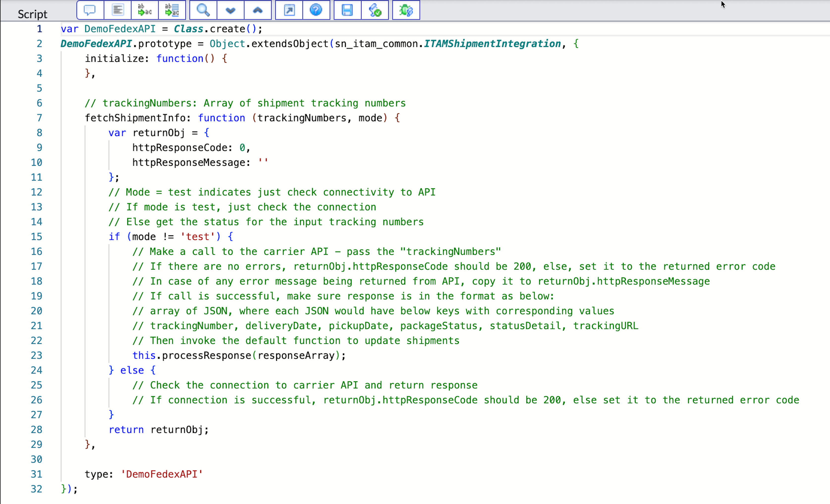This screenshot has height=504, width=830.
Task: Open the Replace (ab to ac) tool
Action: (145, 10)
